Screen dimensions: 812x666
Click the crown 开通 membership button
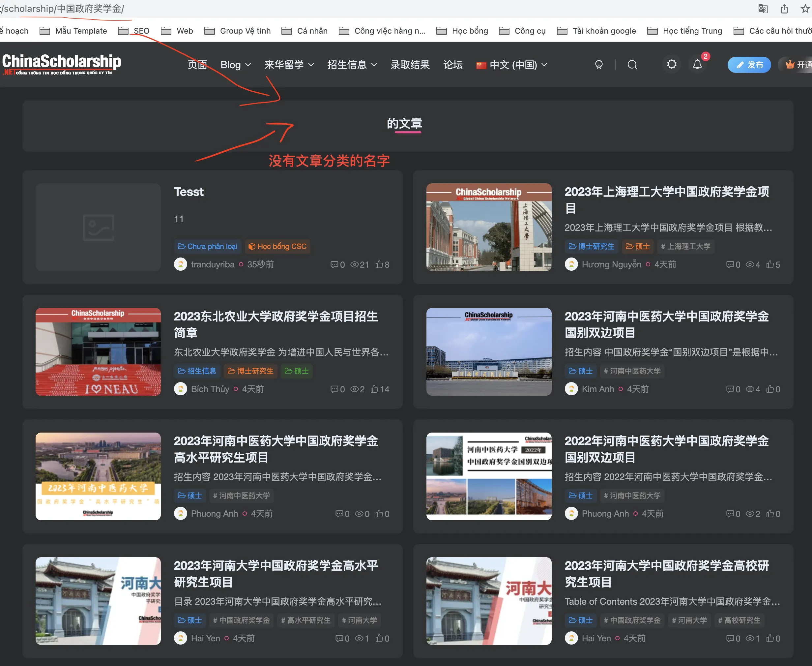point(796,64)
